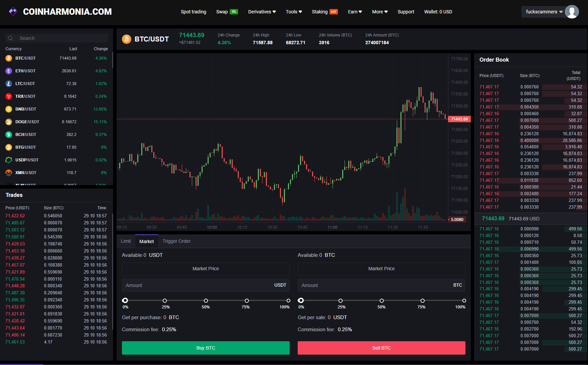588x365 pixels.
Task: Set buy slider to 75%
Action: [247, 301]
